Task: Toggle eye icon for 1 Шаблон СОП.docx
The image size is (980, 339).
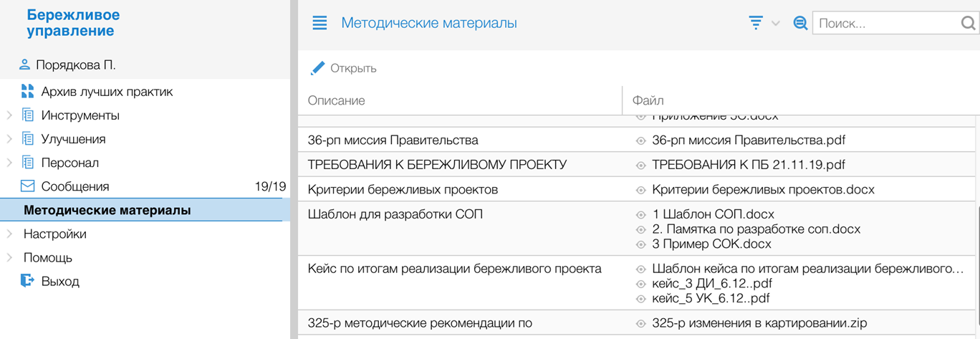Action: coord(641,214)
